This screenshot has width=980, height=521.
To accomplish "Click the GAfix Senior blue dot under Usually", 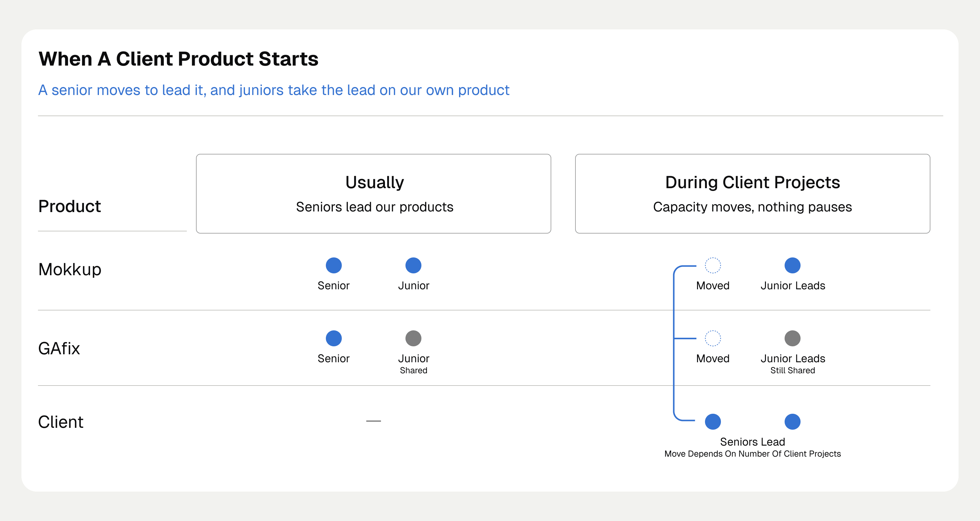I will [x=334, y=338].
